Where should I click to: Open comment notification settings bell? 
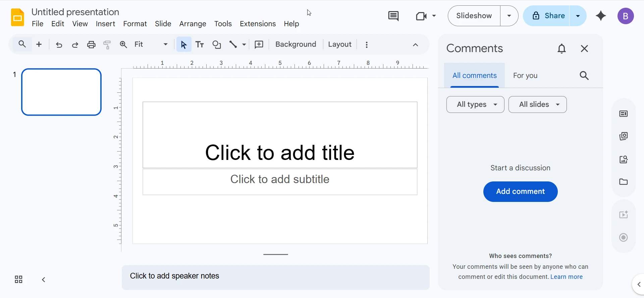coord(561,49)
